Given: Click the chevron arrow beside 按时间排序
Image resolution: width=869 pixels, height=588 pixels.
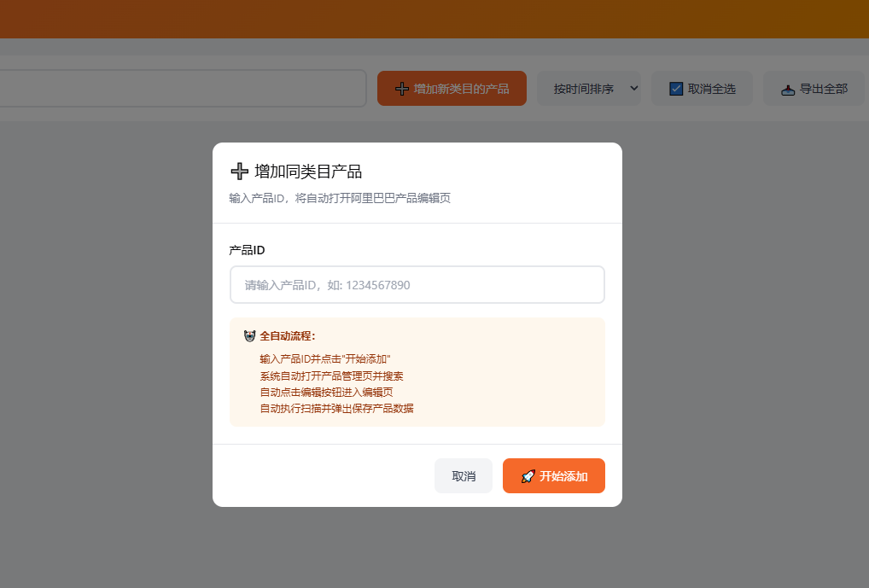Looking at the screenshot, I should 633,88.
